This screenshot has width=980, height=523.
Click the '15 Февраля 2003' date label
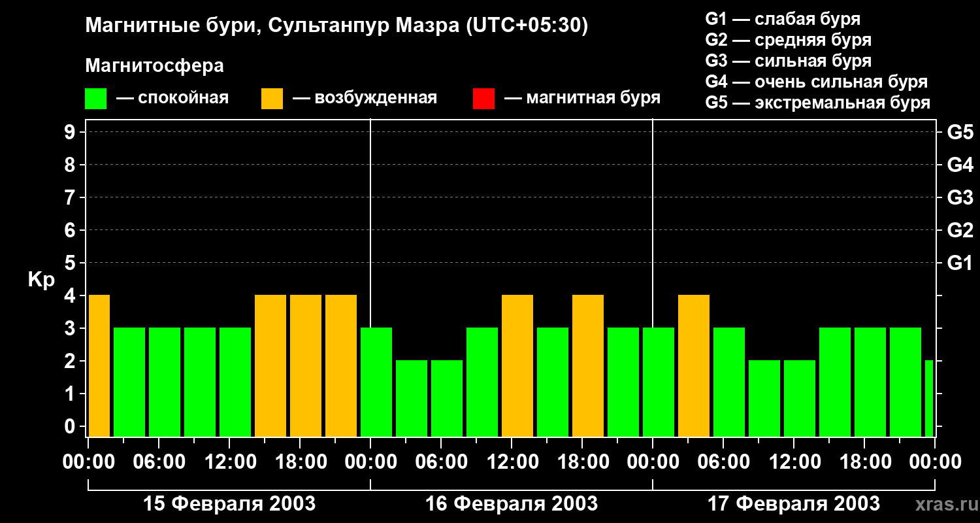[x=229, y=504]
